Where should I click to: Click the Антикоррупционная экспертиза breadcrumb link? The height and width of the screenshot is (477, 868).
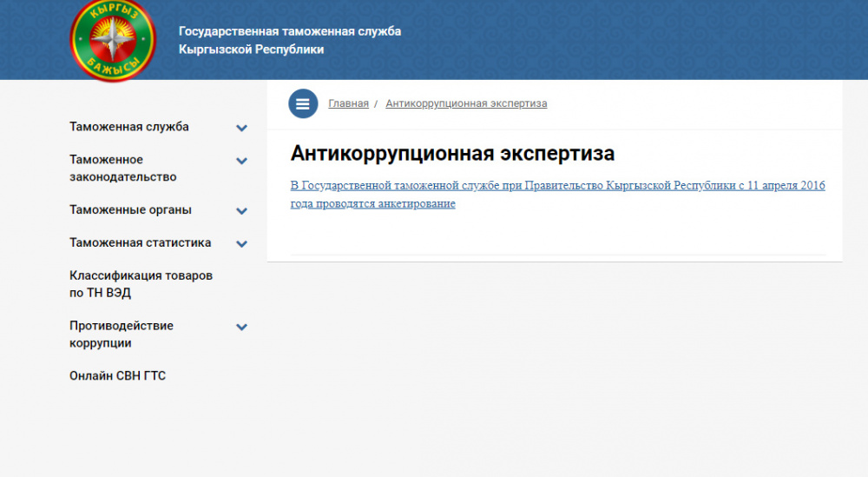tap(466, 103)
